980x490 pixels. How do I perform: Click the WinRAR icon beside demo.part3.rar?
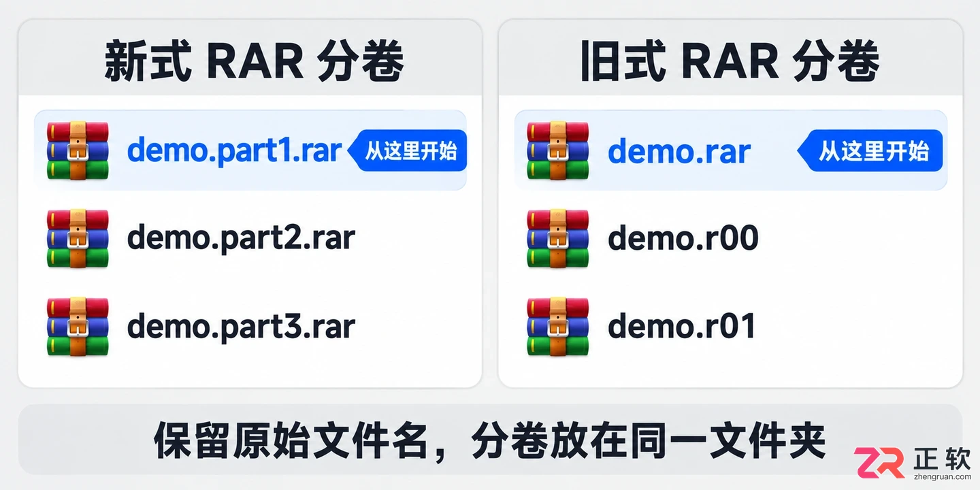pyautogui.click(x=78, y=327)
